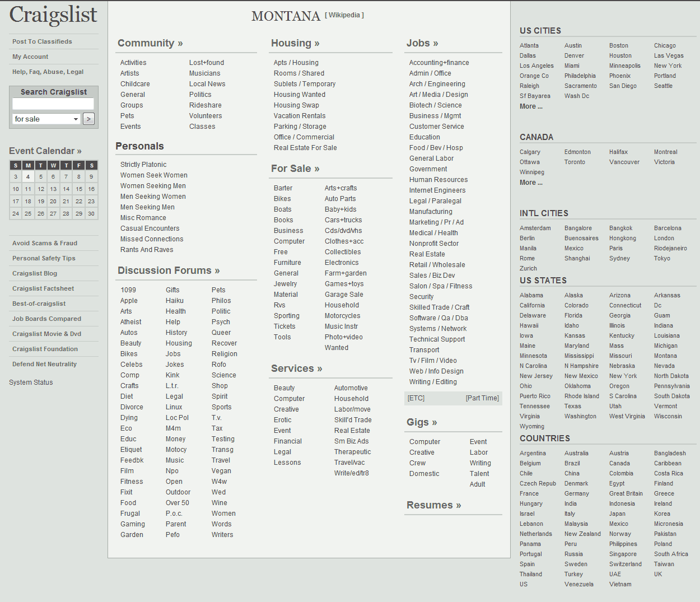Open Rants And Raves section
700x602 pixels.
pos(147,250)
